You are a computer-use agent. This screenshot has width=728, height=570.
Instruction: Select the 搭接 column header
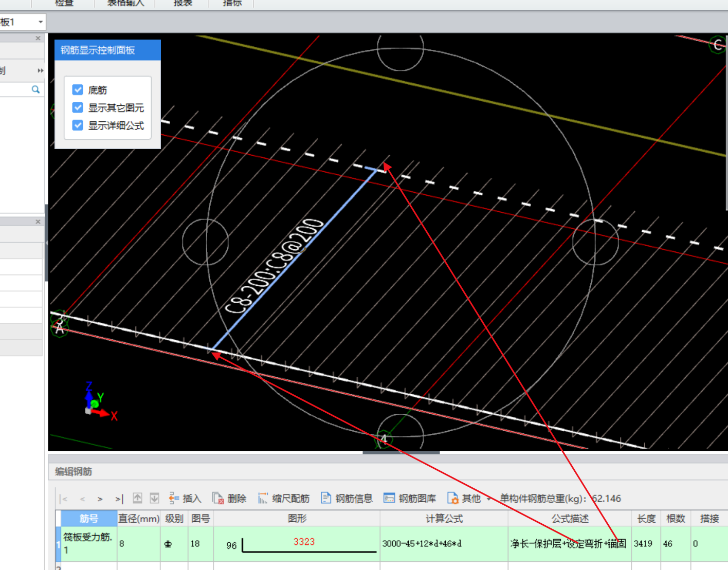coord(709,519)
